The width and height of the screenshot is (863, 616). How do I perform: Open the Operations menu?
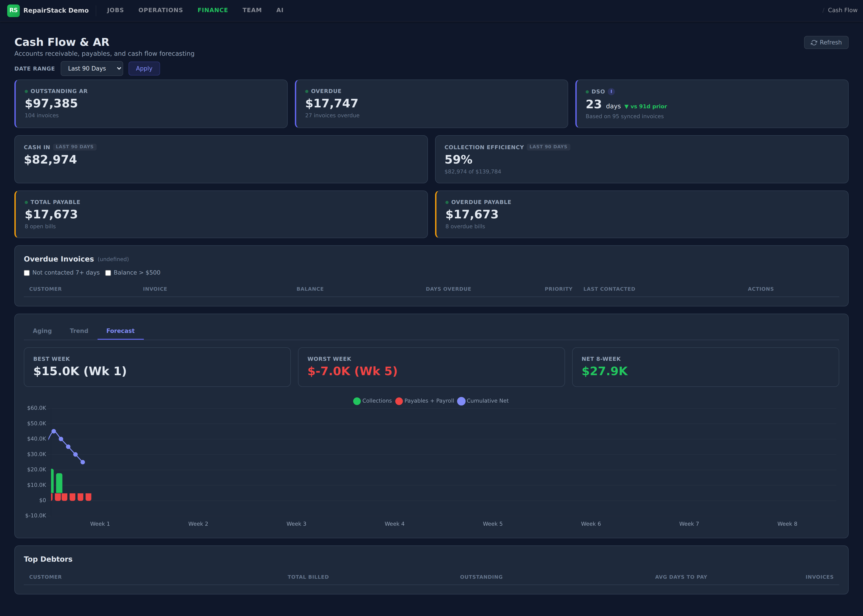(160, 10)
